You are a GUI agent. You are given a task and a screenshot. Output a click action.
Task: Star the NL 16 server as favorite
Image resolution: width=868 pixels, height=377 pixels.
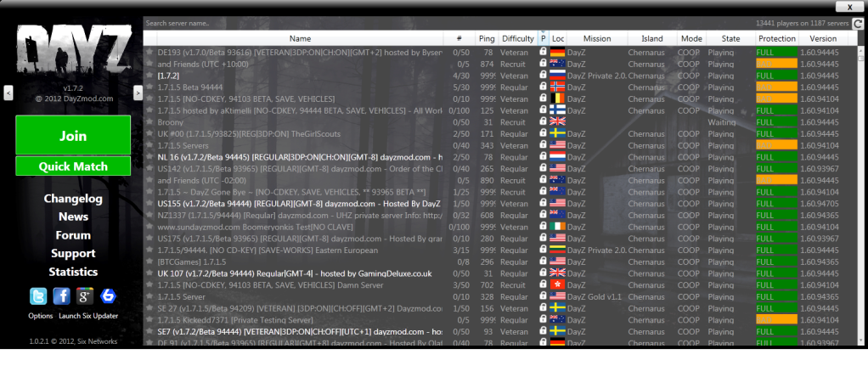tap(149, 157)
